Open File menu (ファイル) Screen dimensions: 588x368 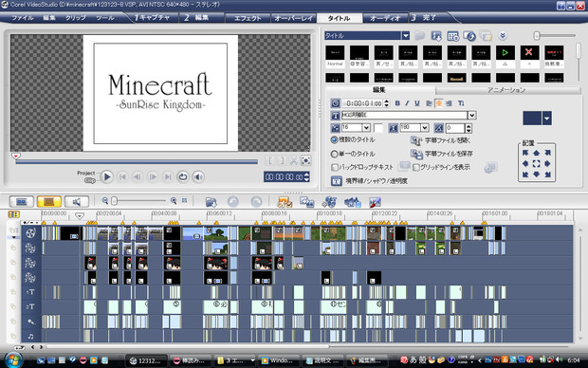pyautogui.click(x=23, y=18)
